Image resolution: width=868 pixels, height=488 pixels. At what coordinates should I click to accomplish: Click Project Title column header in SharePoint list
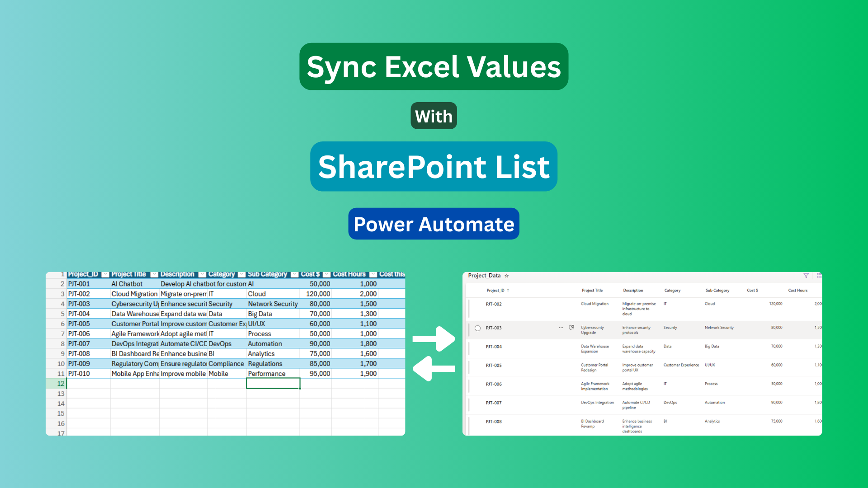[592, 291]
